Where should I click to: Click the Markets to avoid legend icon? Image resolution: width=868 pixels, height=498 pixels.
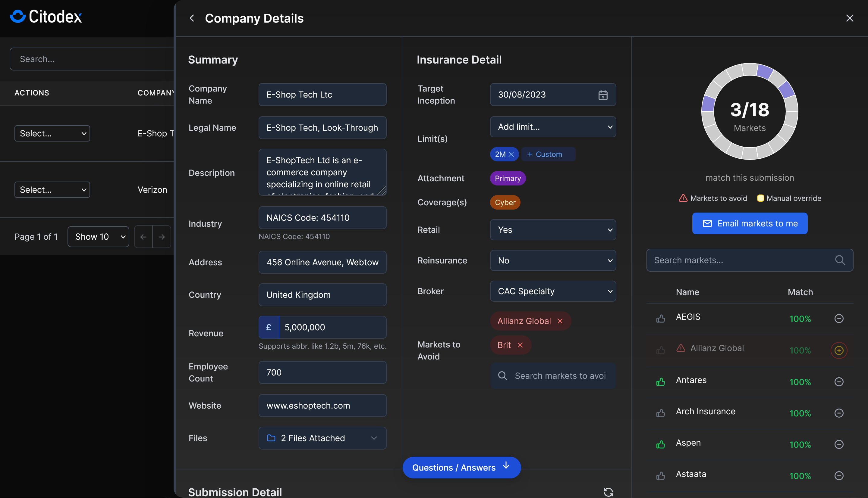683,198
